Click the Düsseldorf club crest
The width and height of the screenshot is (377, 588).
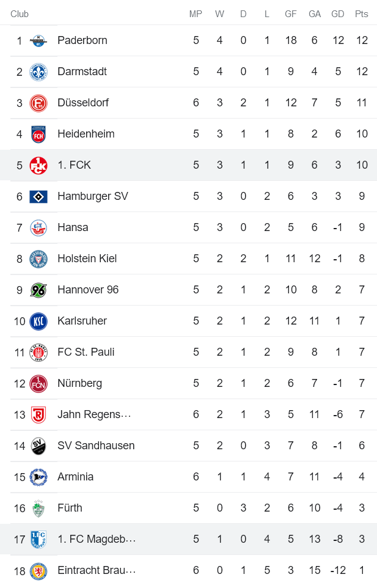point(38,103)
